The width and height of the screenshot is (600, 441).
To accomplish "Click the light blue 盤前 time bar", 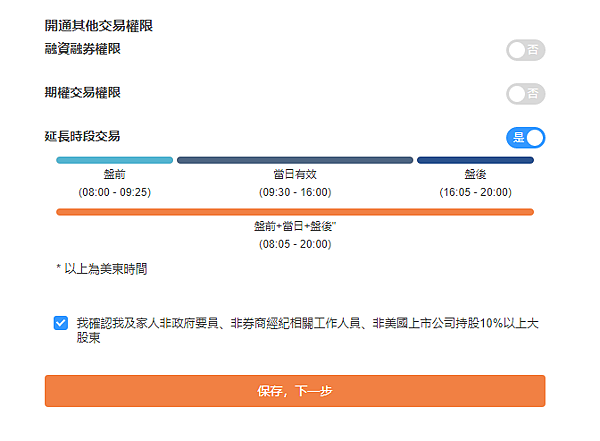I will [x=115, y=160].
